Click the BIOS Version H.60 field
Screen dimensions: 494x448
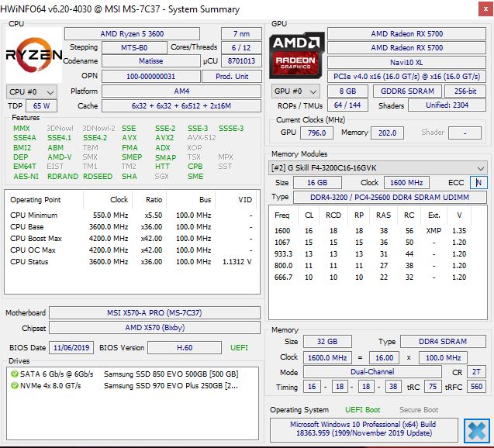point(185,347)
